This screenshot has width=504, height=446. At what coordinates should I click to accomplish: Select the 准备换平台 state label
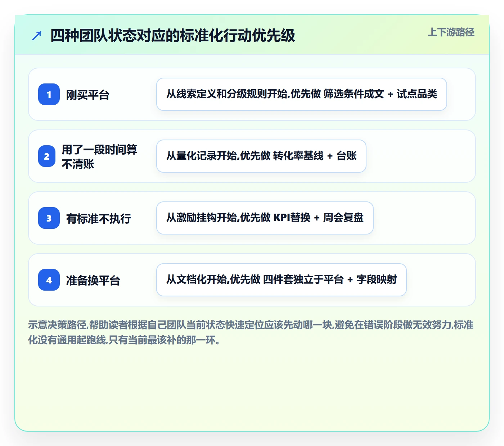pos(93,280)
